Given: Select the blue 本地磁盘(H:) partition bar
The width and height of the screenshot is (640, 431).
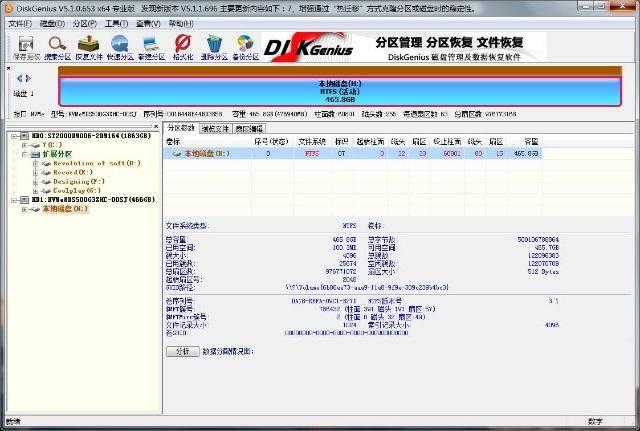Looking at the screenshot, I should 340,91.
